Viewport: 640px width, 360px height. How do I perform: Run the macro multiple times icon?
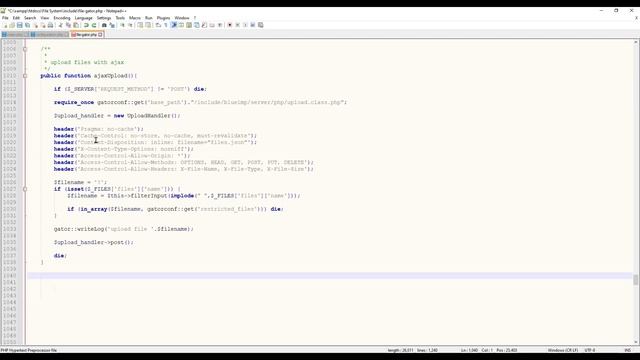click(253, 25)
